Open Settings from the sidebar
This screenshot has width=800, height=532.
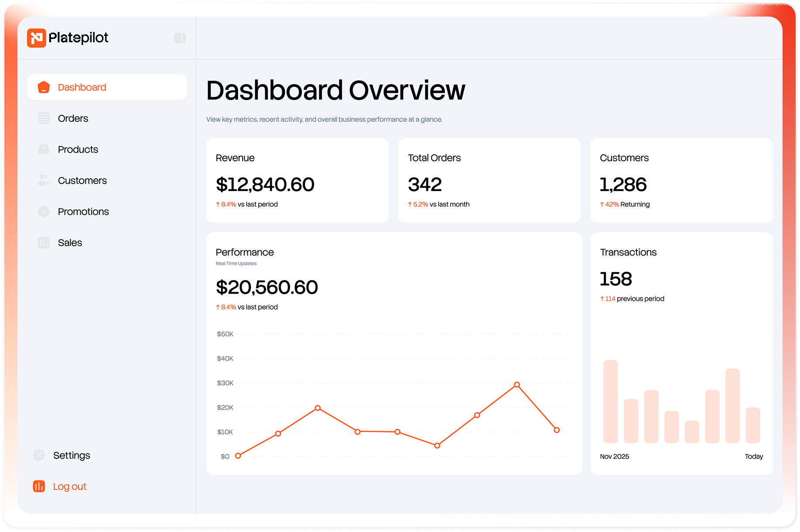coord(72,455)
